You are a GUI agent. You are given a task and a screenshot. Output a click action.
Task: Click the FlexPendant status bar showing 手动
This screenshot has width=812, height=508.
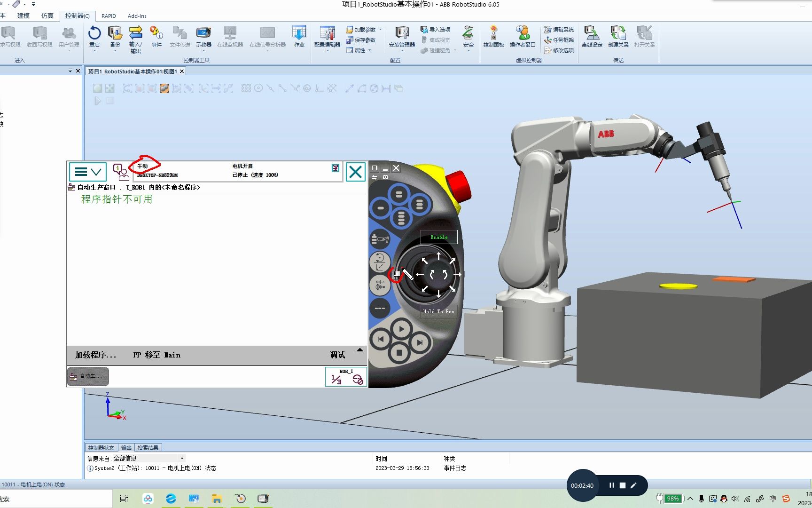(238, 171)
